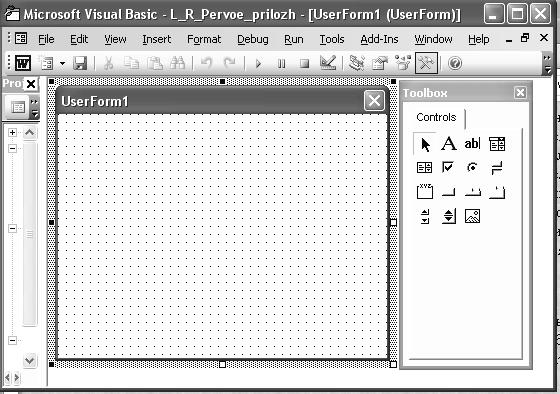
Task: Open the Properties Window toolbar icon
Action: [x=380, y=63]
